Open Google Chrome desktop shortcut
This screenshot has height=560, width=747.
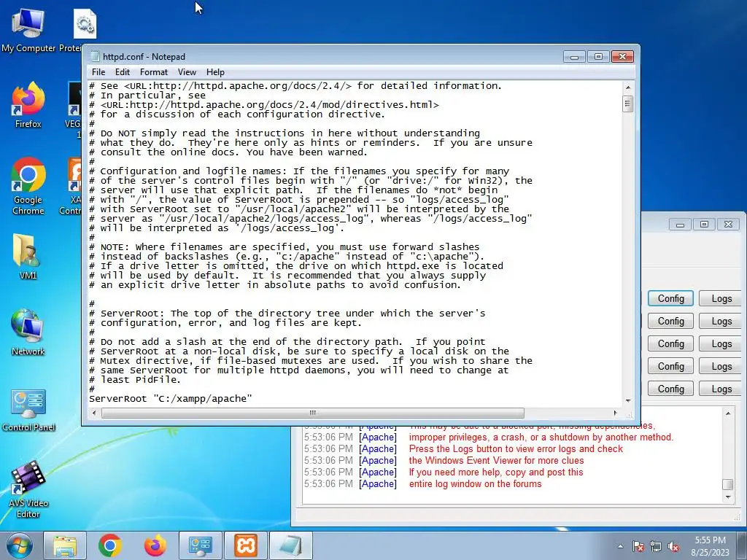coord(28,186)
